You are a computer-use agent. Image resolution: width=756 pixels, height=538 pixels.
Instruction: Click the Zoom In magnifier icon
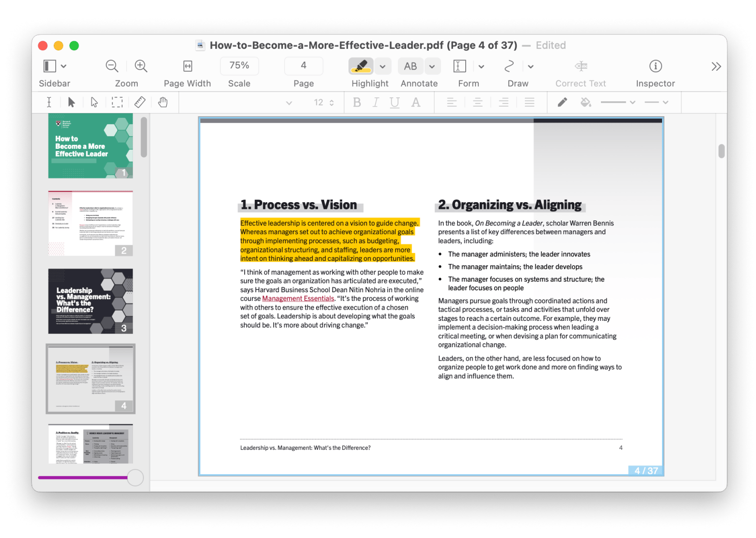pyautogui.click(x=141, y=66)
